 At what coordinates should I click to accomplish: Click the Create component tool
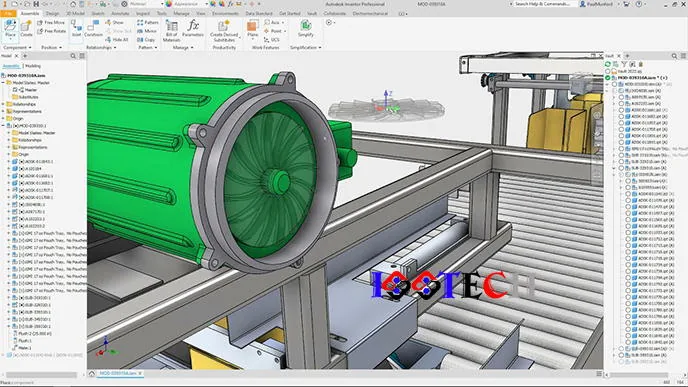tap(26, 29)
